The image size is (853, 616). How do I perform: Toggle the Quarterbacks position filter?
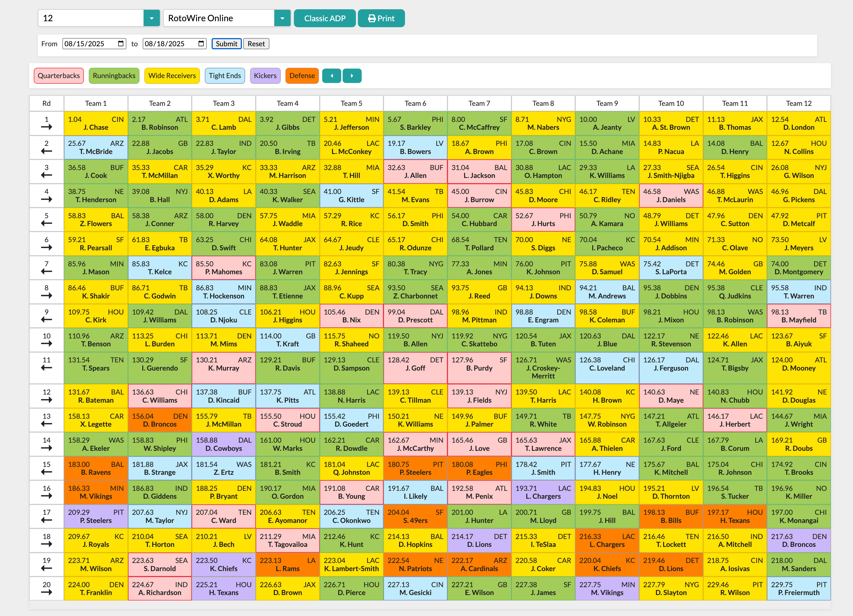[59, 76]
